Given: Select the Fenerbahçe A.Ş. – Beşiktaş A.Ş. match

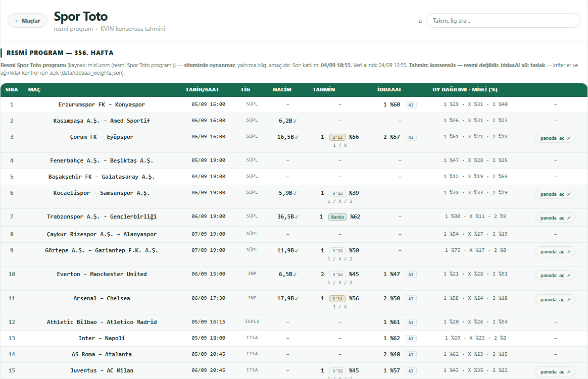Looking at the screenshot, I should pyautogui.click(x=102, y=160).
